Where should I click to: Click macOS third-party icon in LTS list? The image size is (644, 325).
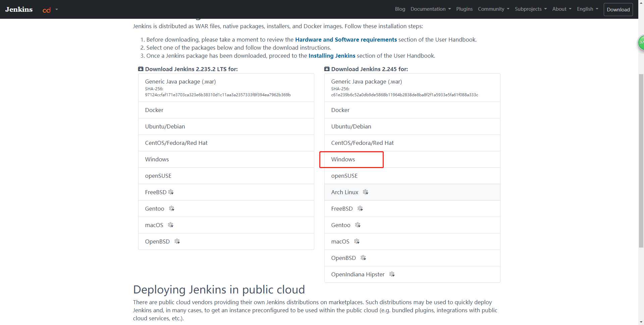(x=171, y=225)
